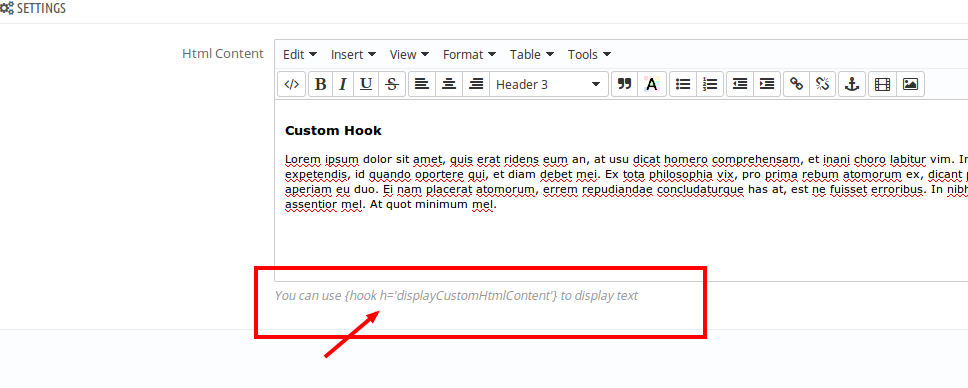
Task: Click the insert link icon
Action: 797,85
